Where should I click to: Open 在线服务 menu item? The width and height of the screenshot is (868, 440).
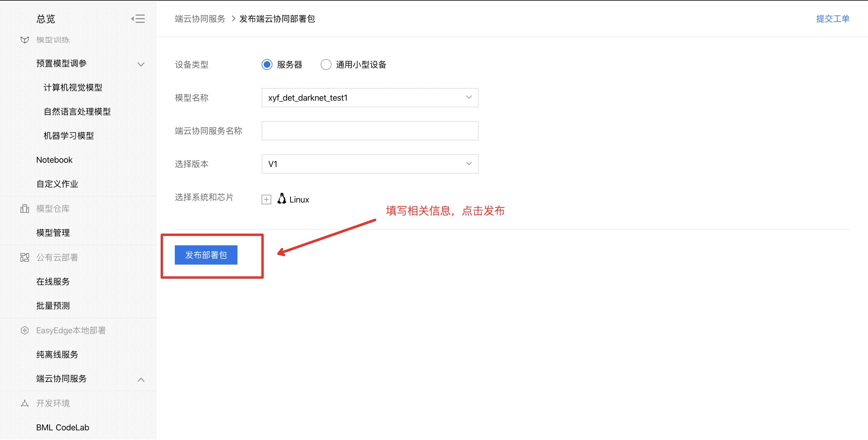(x=53, y=282)
